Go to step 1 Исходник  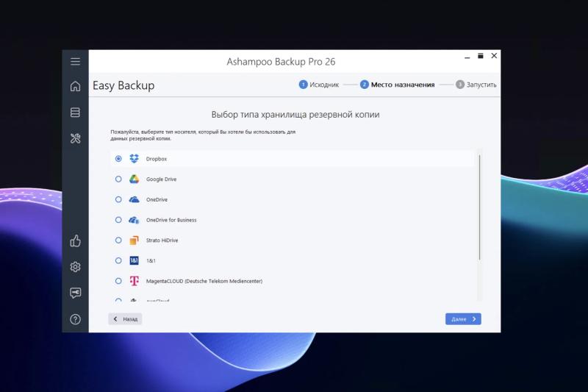[x=319, y=85]
